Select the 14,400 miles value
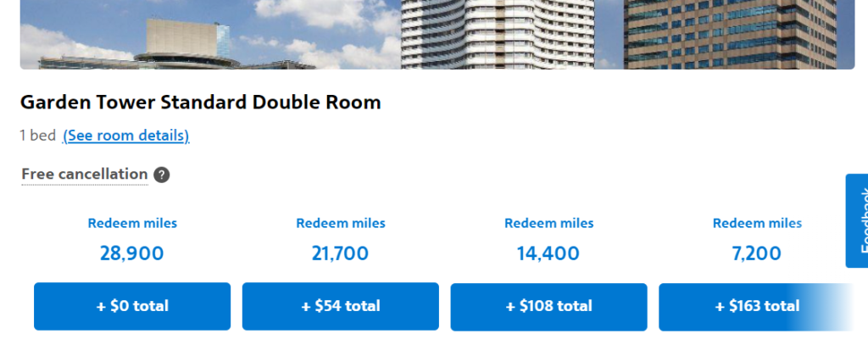This screenshot has width=868, height=345. click(x=548, y=253)
